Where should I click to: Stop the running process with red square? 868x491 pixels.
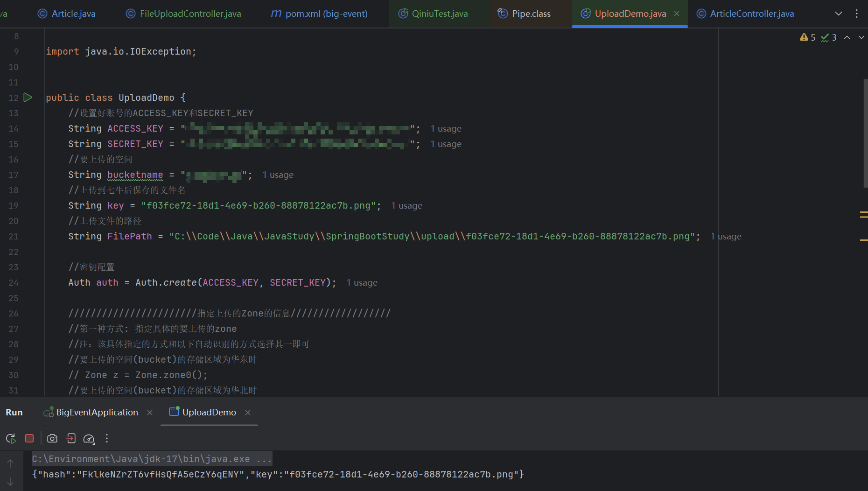point(29,439)
